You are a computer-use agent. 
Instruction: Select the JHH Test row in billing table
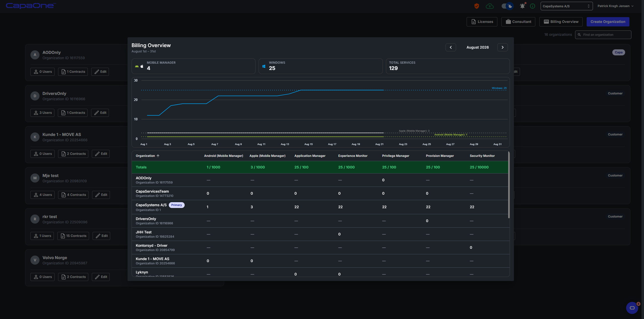click(320, 234)
